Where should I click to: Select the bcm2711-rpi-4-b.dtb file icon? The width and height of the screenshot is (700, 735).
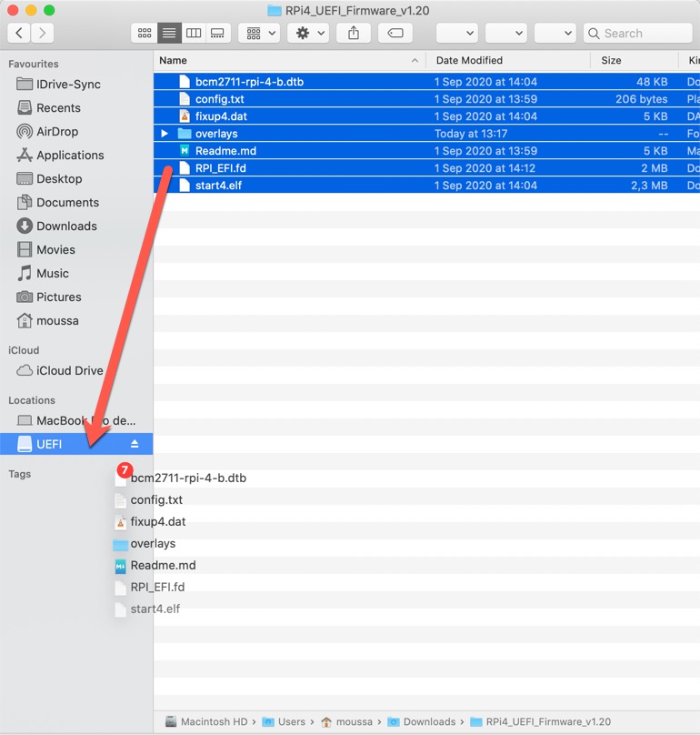pyautogui.click(x=185, y=82)
